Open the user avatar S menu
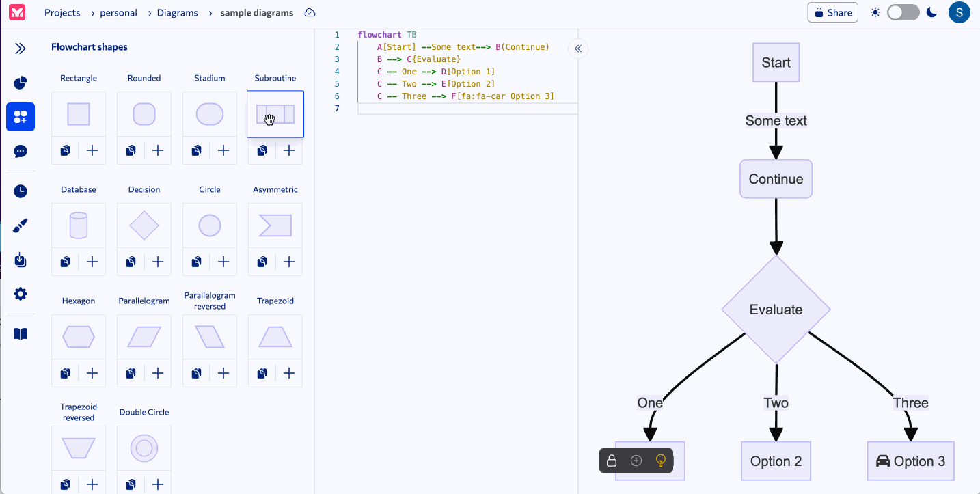The height and width of the screenshot is (494, 980). [959, 12]
